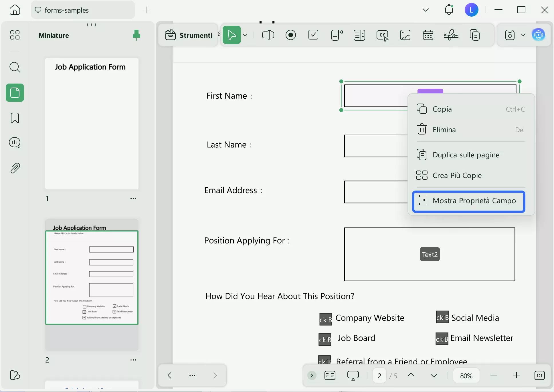Click the Job Board checkbox field
The image size is (554, 392).
click(325, 339)
